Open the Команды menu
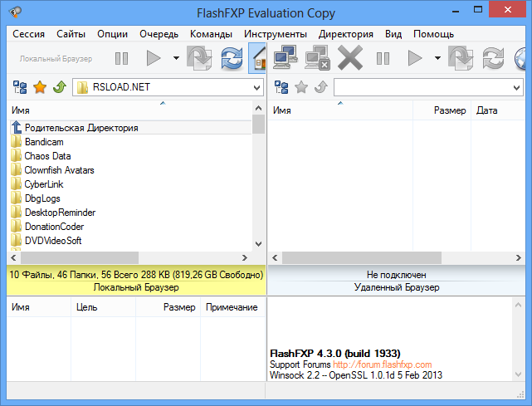 [211, 34]
